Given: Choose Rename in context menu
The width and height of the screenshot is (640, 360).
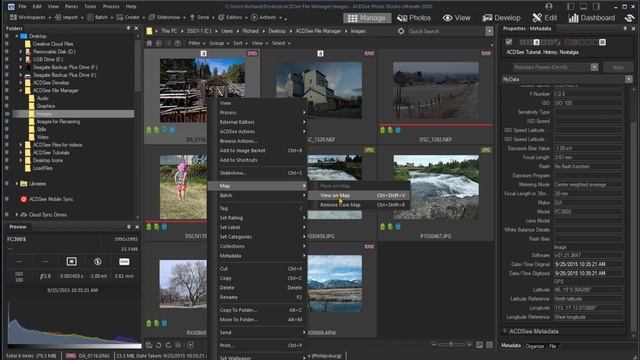Looking at the screenshot, I should pyautogui.click(x=257, y=297).
